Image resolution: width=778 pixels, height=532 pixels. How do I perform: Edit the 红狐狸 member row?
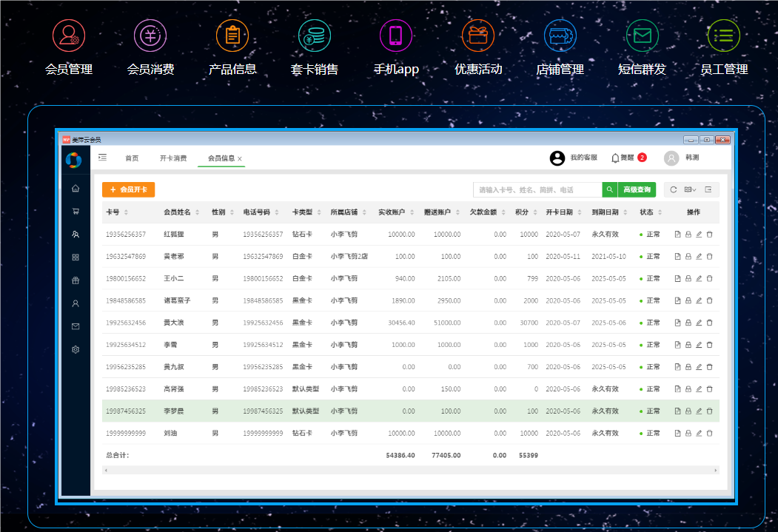point(699,235)
